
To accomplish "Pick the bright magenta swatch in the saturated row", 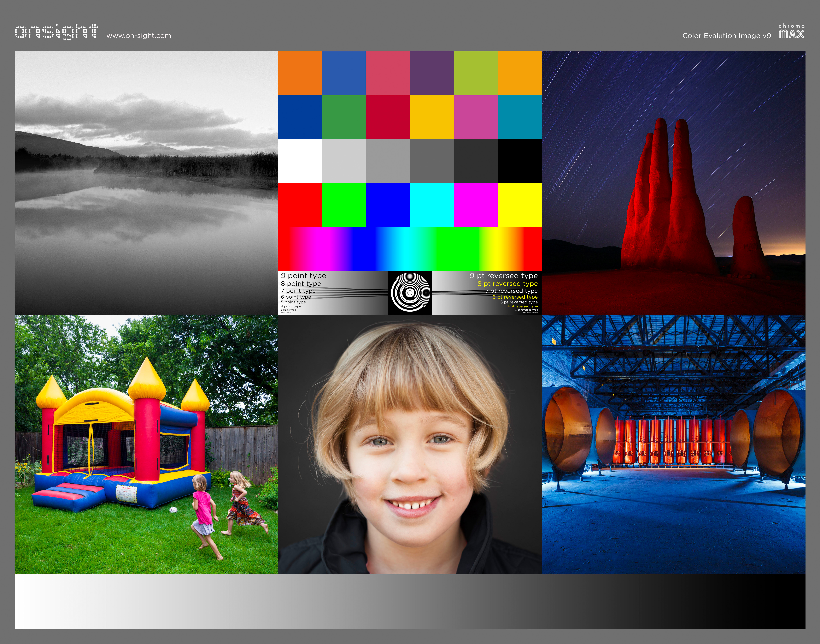I will [476, 205].
